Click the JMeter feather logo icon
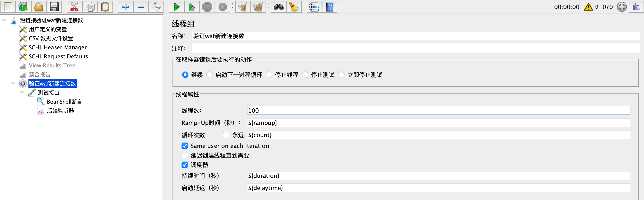The image size is (644, 200). pyautogui.click(x=636, y=7)
